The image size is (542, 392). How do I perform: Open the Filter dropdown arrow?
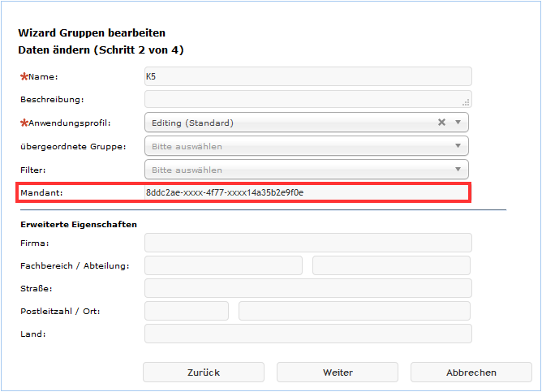[458, 170]
